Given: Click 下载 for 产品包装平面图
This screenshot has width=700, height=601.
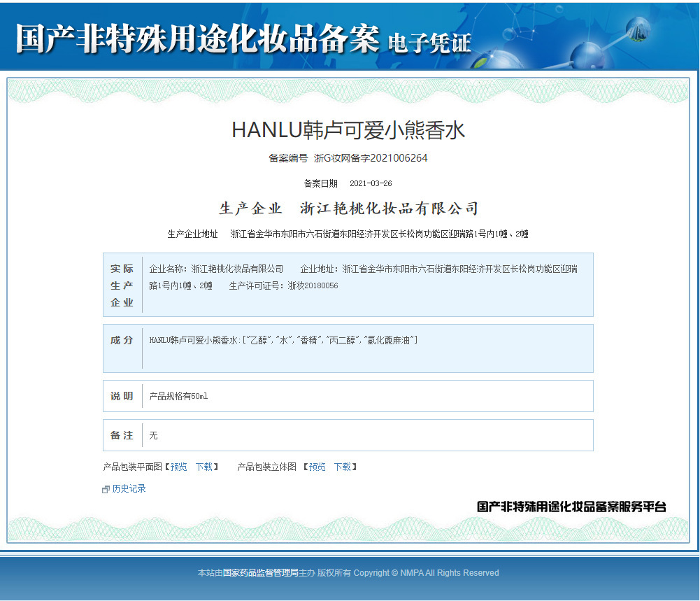Looking at the screenshot, I should [203, 467].
